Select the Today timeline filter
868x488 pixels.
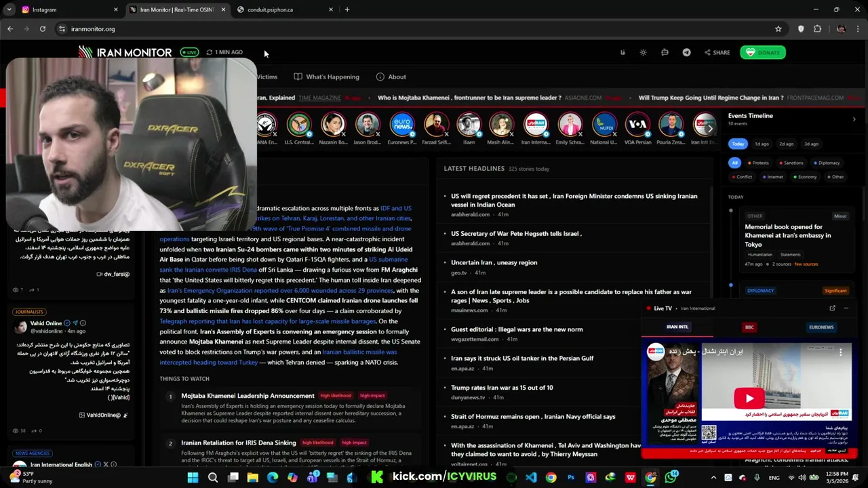tap(738, 144)
